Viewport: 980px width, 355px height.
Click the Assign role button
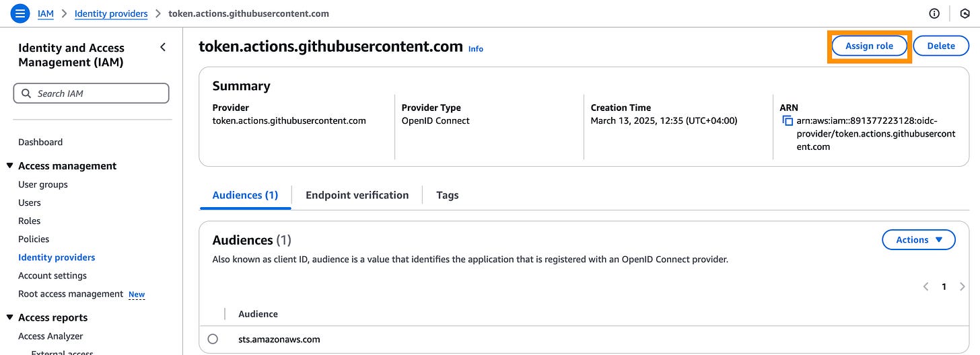tap(869, 46)
